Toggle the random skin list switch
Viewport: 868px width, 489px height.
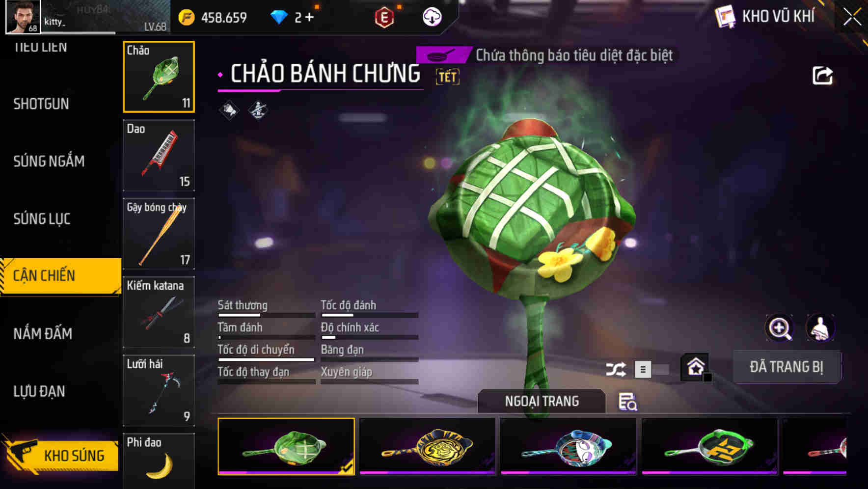pyautogui.click(x=651, y=369)
